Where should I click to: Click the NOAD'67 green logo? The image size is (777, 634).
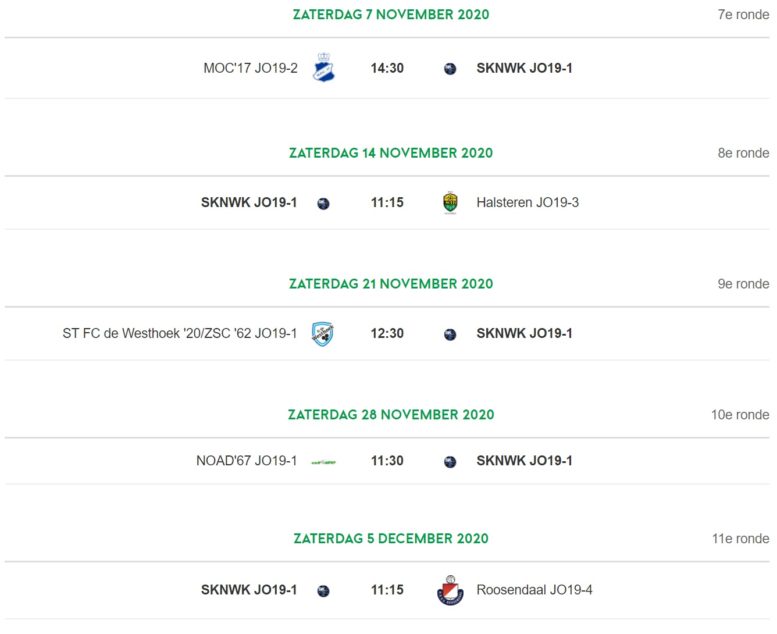[323, 462]
